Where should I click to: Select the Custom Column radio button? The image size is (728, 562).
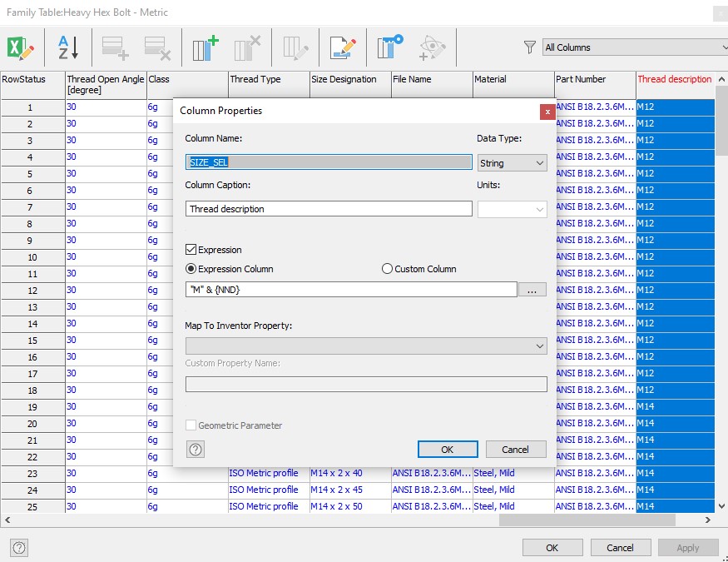(x=386, y=267)
